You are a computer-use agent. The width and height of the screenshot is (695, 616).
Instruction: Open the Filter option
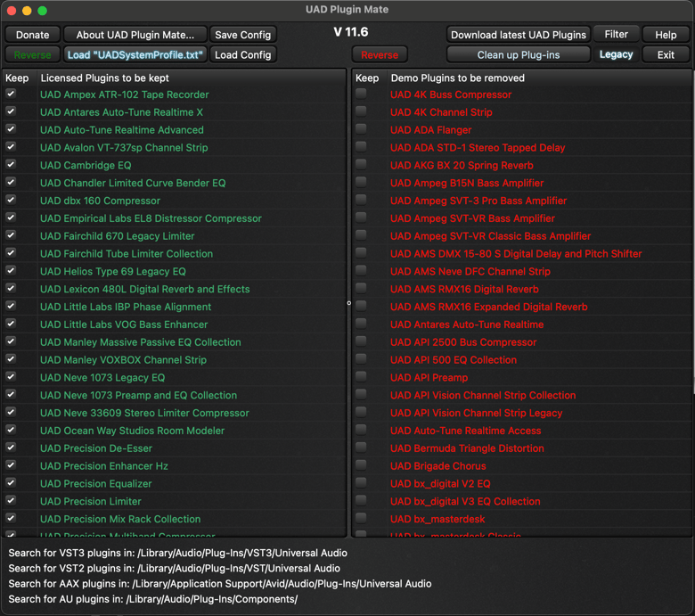[616, 34]
